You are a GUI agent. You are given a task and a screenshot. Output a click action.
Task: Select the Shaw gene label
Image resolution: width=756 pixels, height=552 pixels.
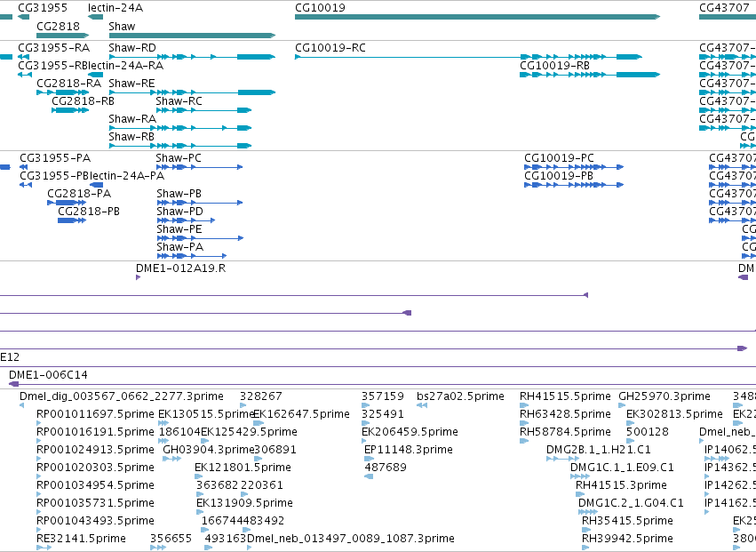click(x=122, y=27)
